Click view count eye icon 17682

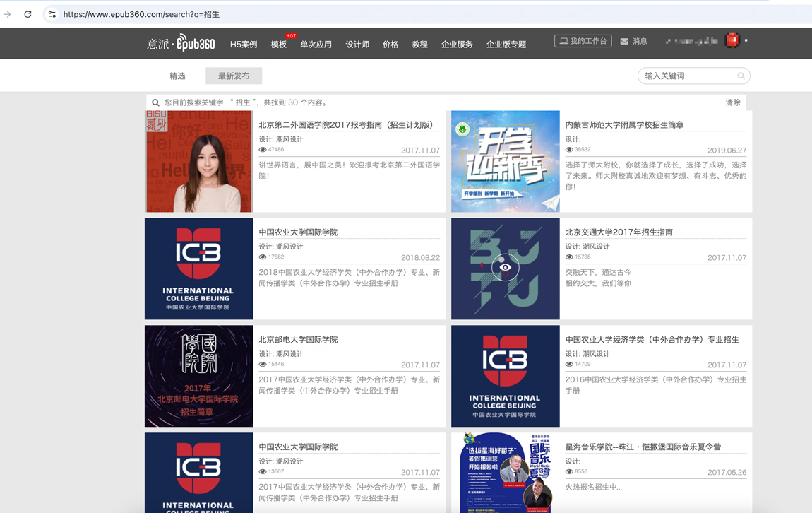(x=263, y=257)
